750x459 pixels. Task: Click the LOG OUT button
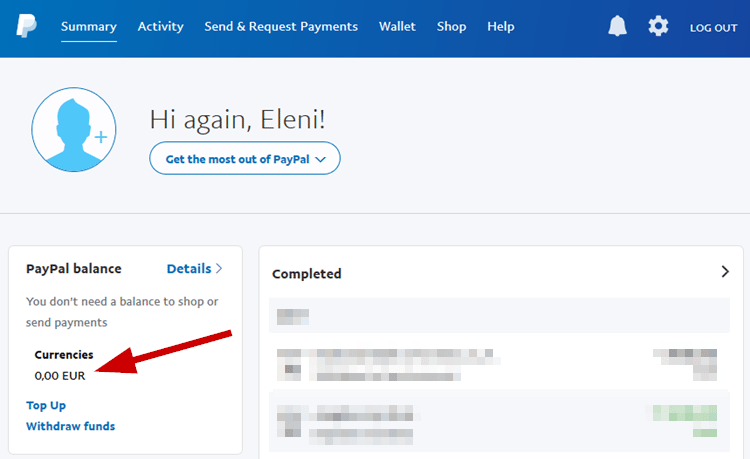coord(714,28)
